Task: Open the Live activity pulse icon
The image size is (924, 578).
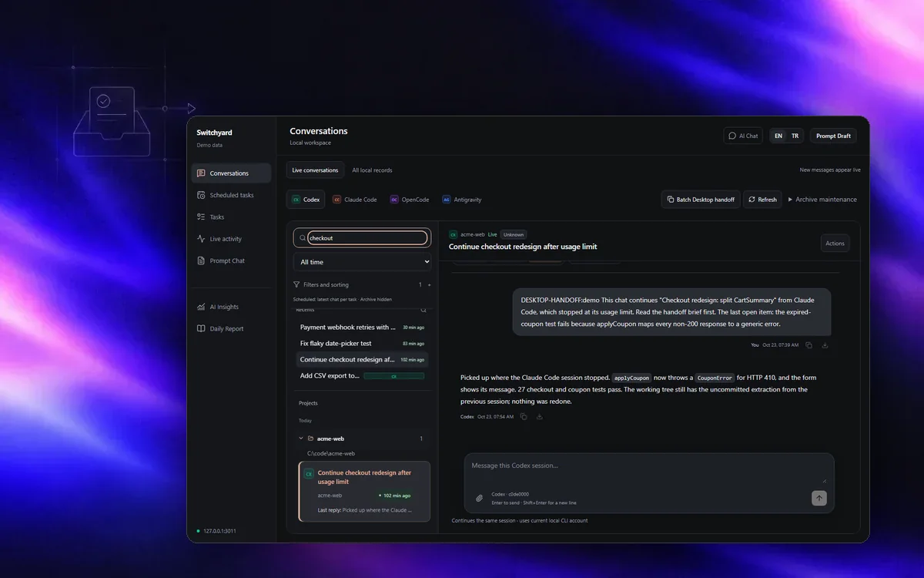Action: pyautogui.click(x=201, y=239)
